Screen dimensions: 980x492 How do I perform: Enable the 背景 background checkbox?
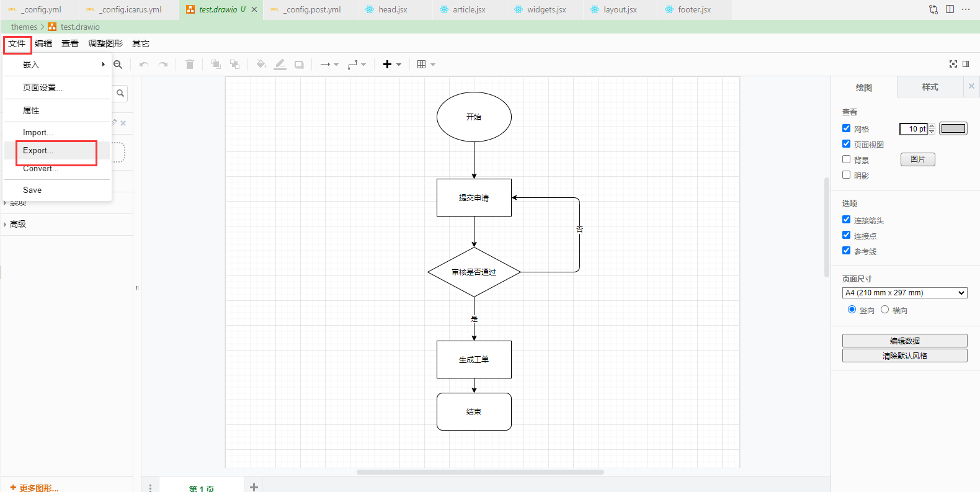[x=846, y=159]
